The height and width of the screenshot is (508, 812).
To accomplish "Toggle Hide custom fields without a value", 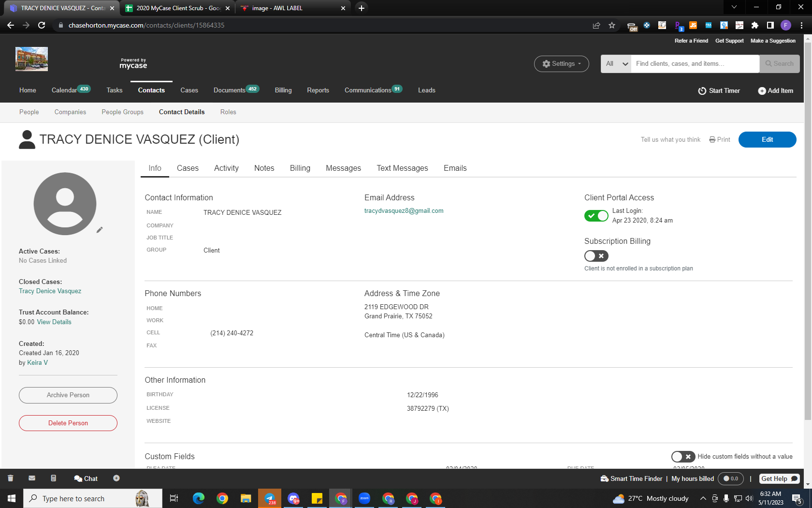I will point(683,457).
